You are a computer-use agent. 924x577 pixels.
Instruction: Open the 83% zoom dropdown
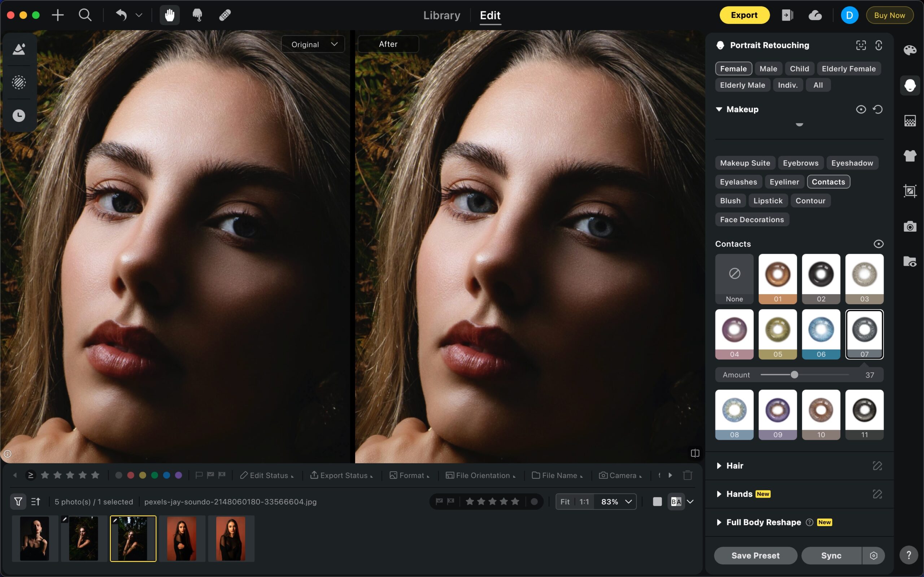[616, 502]
